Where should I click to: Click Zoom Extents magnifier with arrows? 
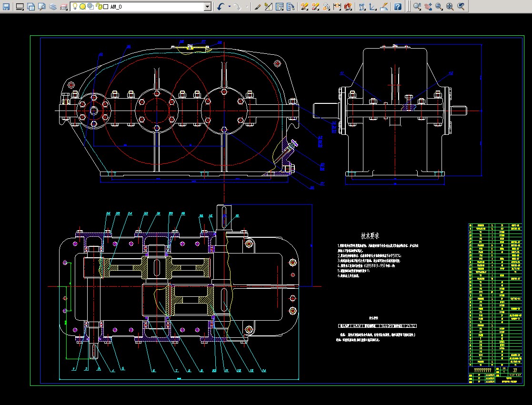(x=450, y=7)
